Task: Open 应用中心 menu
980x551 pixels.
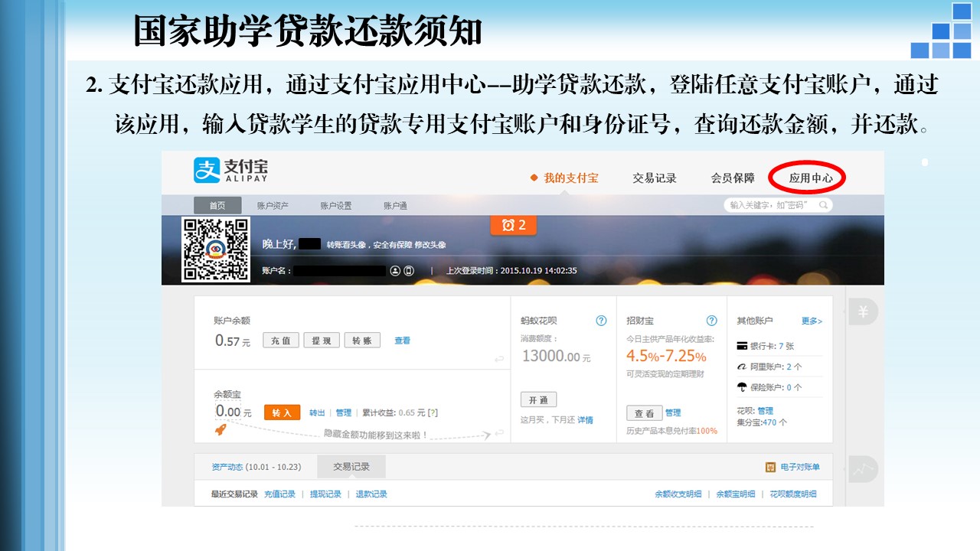Action: [x=811, y=178]
